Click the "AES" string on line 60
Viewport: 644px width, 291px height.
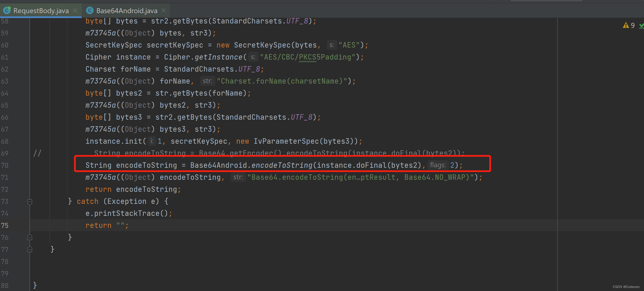pyautogui.click(x=349, y=45)
